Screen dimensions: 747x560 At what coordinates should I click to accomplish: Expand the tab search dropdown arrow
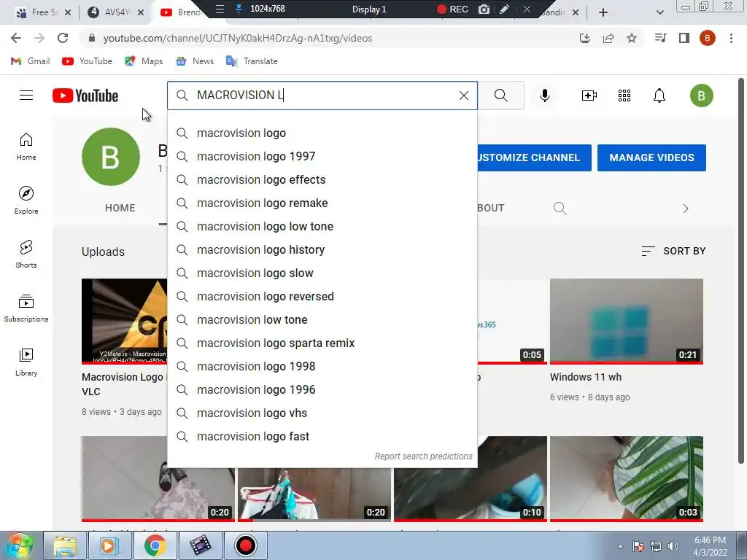(659, 12)
